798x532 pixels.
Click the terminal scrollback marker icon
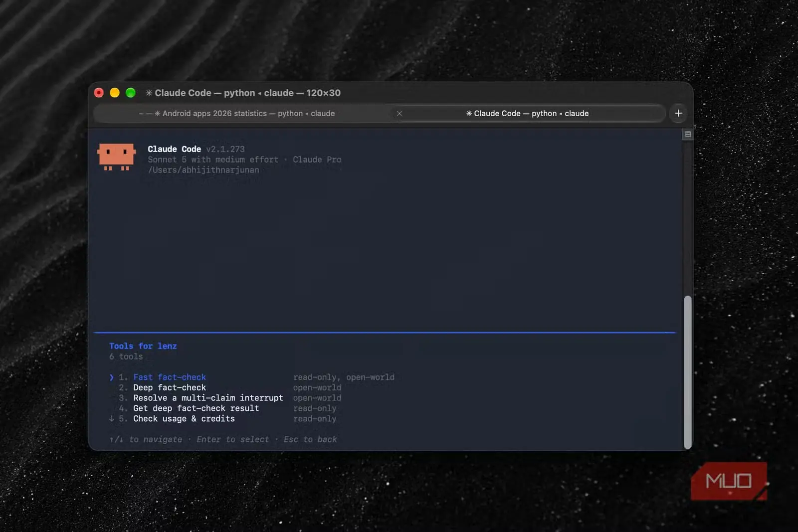(688, 134)
